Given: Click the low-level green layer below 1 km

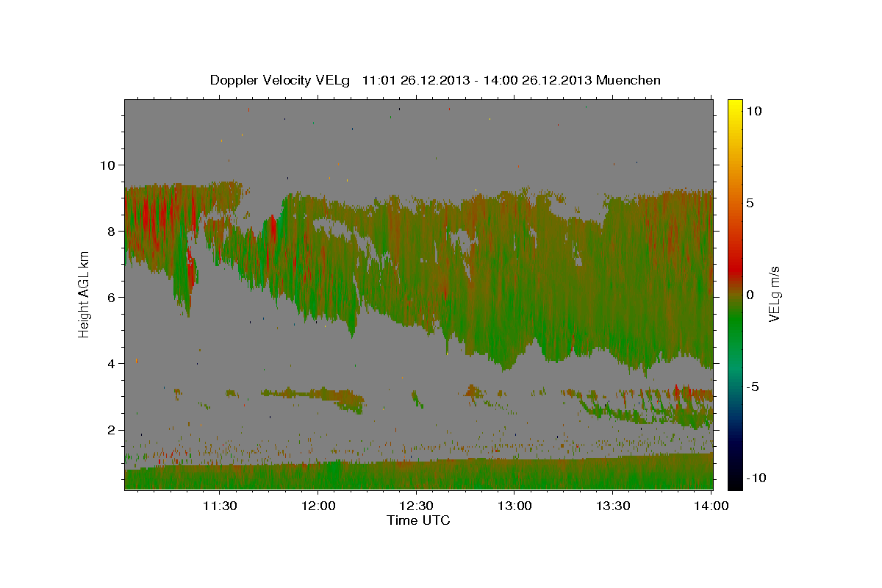Looking at the screenshot, I should (x=419, y=476).
